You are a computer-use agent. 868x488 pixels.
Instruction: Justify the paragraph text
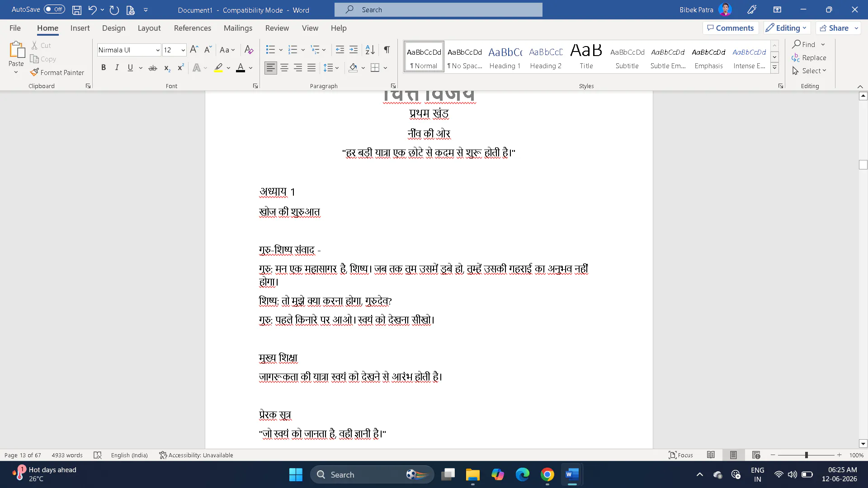pyautogui.click(x=311, y=68)
